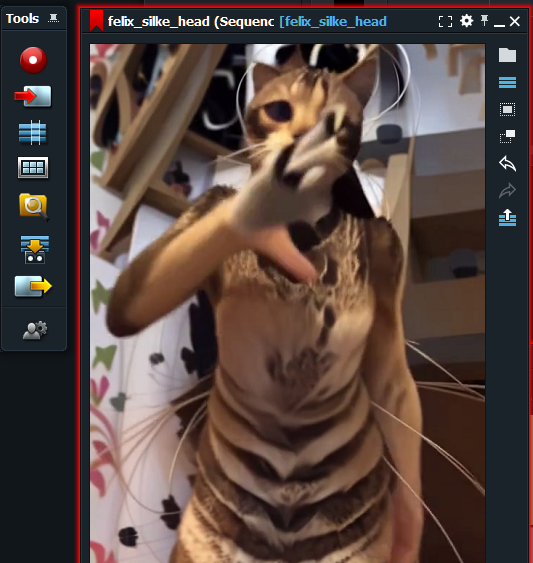The width and height of the screenshot is (533, 563).
Task: Pin the Tools panel
Action: coord(54,18)
